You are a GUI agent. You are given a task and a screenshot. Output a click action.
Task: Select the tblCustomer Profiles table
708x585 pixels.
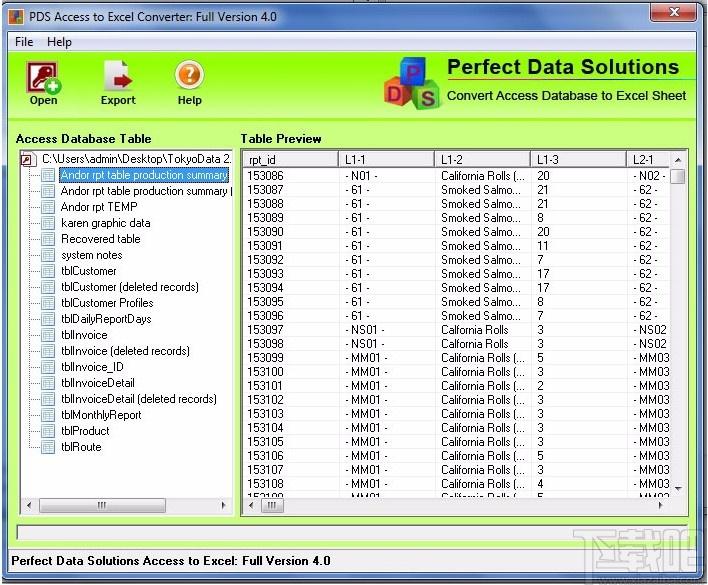(x=107, y=303)
